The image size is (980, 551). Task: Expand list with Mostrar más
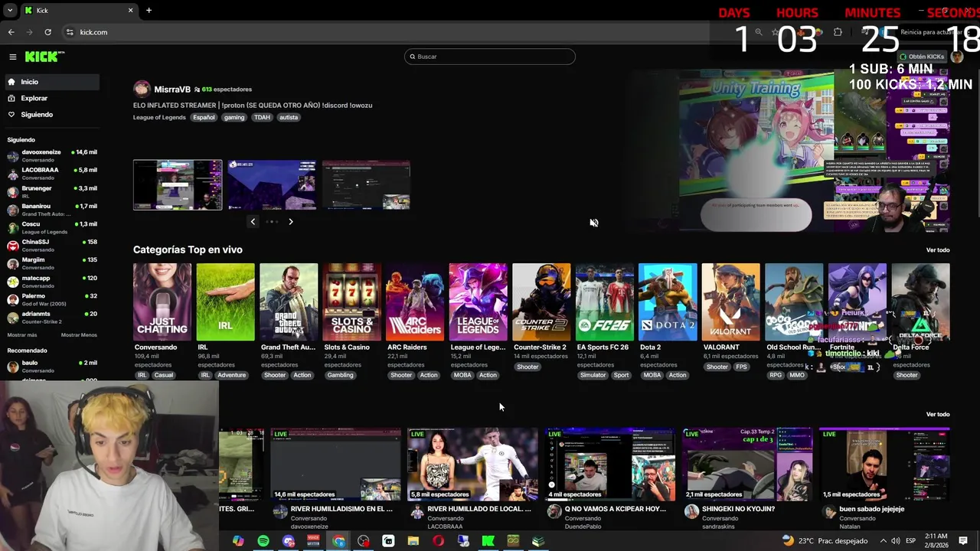pos(22,335)
